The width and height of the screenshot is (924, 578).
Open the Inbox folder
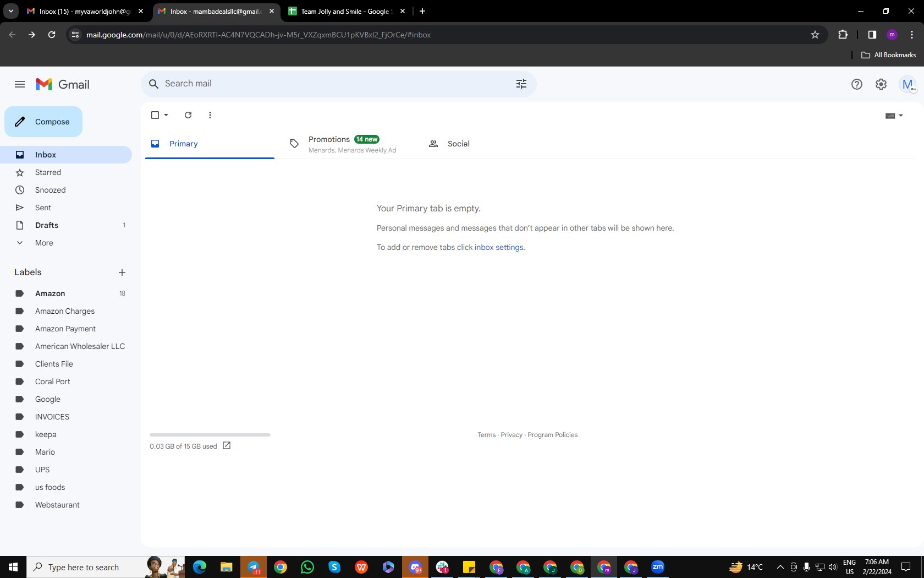(x=66, y=155)
